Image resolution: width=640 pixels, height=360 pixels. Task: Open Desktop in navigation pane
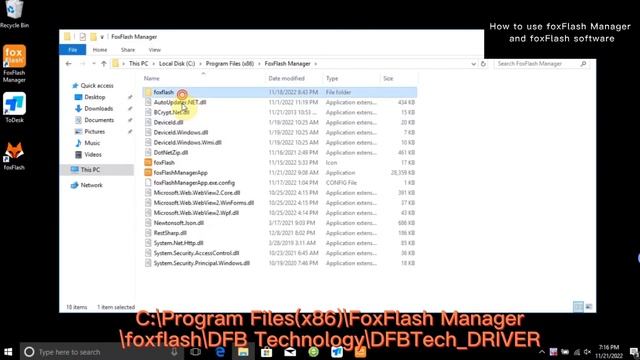coord(95,97)
